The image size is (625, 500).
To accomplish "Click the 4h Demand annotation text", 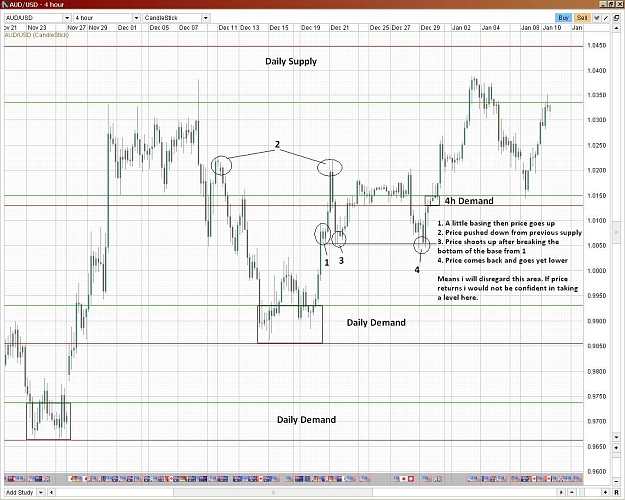I will click(x=469, y=201).
